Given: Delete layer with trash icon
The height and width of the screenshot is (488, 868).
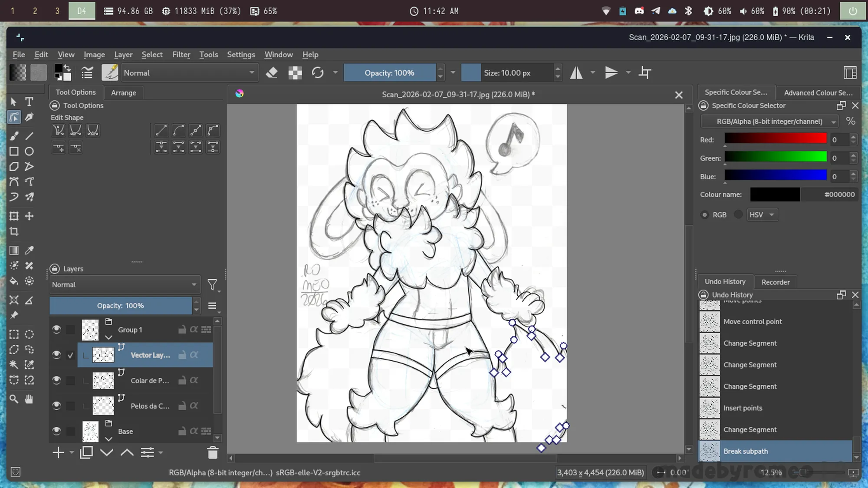Looking at the screenshot, I should [212, 453].
